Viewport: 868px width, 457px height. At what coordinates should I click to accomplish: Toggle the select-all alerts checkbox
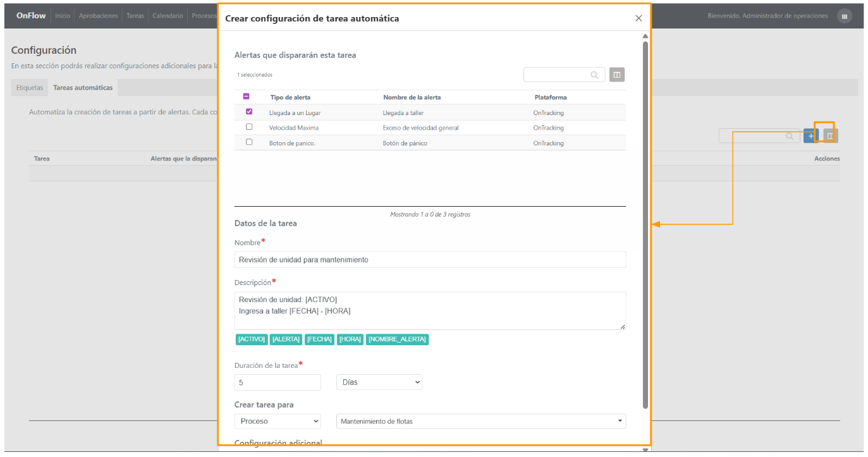(247, 97)
